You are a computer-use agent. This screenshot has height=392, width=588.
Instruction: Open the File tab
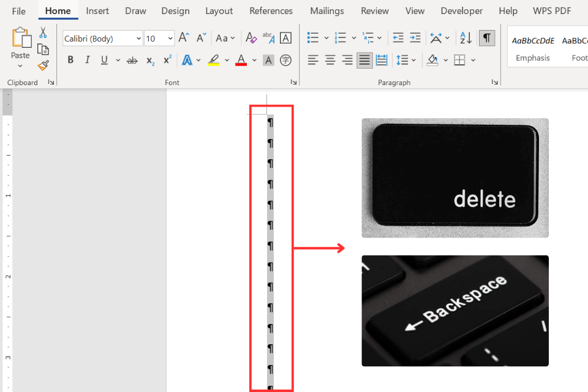pyautogui.click(x=19, y=11)
